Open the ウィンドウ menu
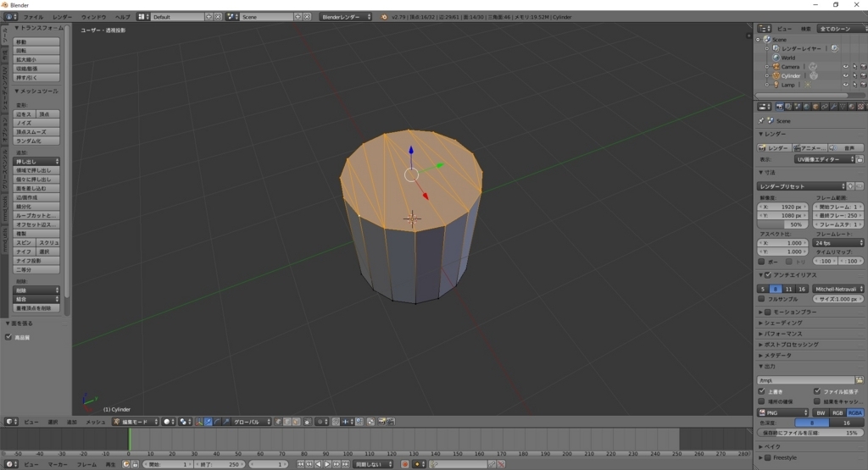Screen dimensions: 868x470 click(x=93, y=17)
